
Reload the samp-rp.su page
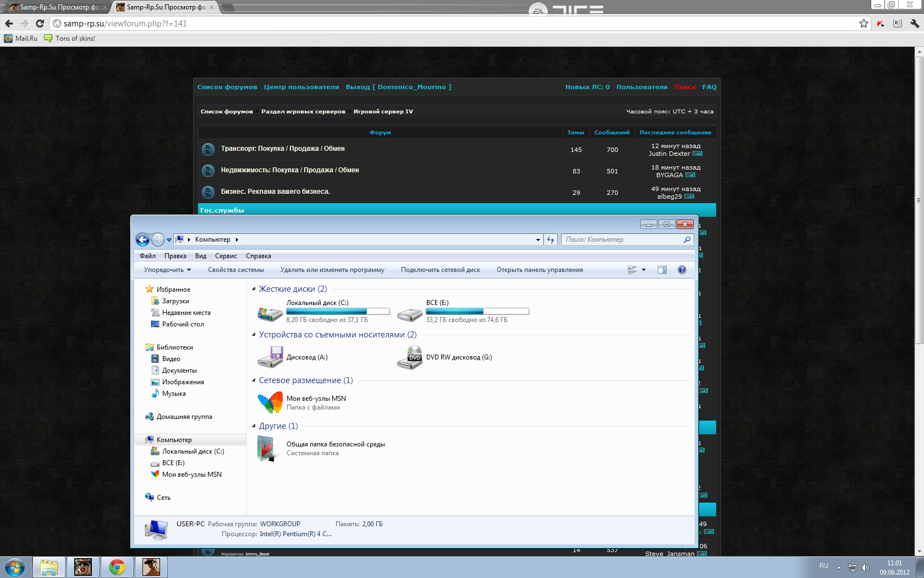coord(40,23)
